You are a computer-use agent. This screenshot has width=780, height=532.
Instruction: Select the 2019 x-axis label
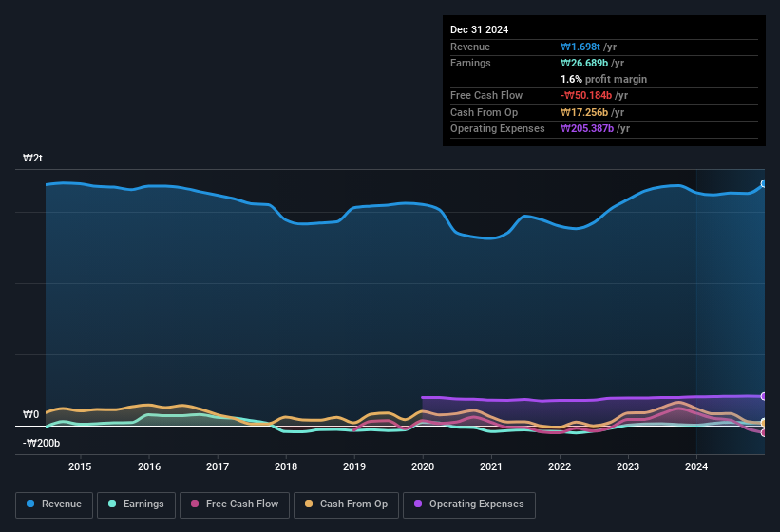coord(354,466)
